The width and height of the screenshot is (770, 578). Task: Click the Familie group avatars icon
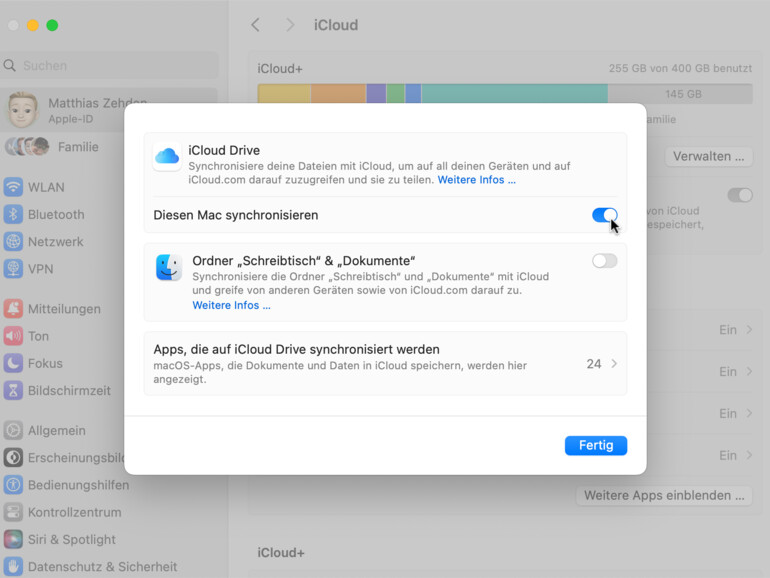tap(27, 146)
